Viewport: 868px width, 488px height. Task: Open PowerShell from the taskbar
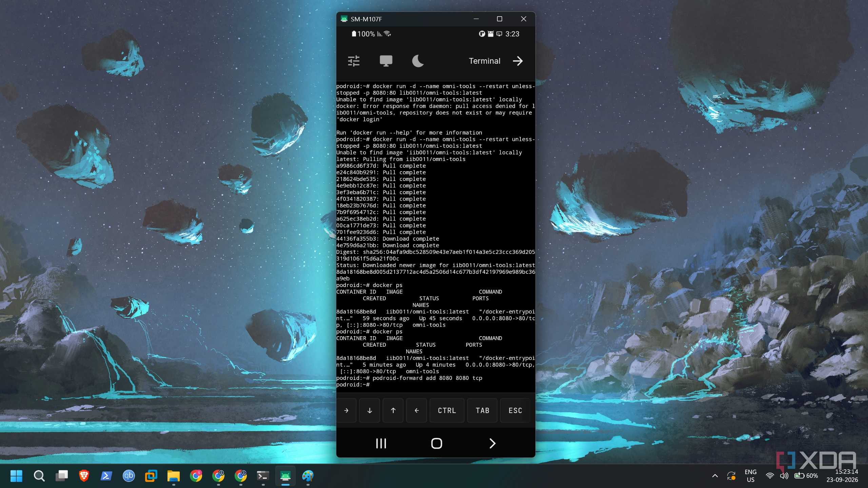[106, 476]
